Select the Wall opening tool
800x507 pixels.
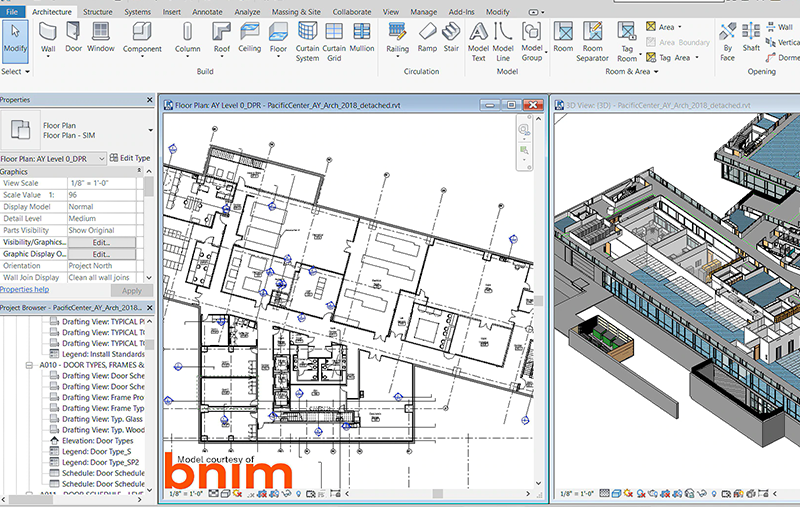coord(782,27)
